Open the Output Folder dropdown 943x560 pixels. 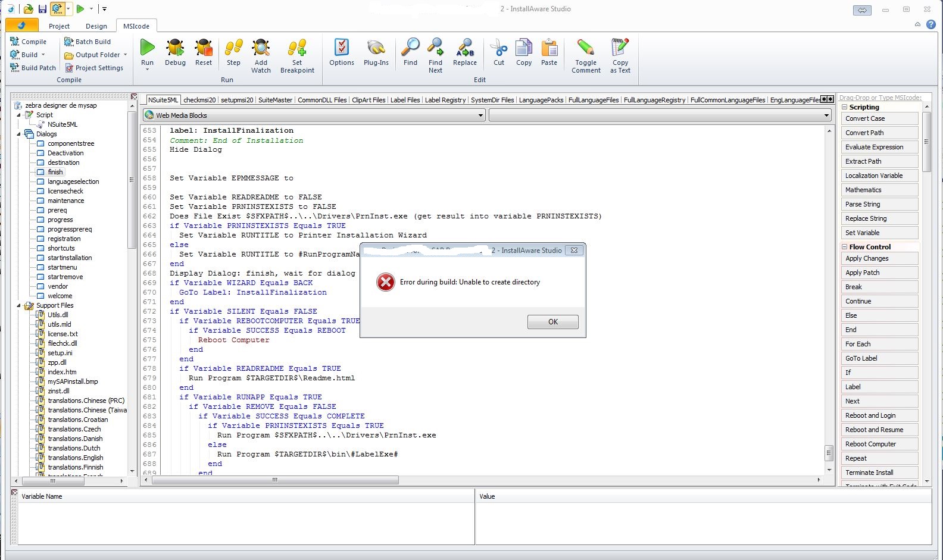click(125, 55)
